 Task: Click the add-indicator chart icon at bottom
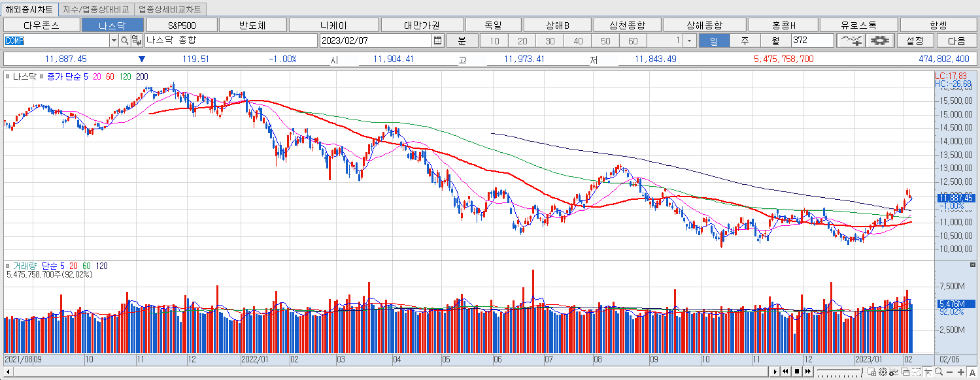[x=894, y=372]
